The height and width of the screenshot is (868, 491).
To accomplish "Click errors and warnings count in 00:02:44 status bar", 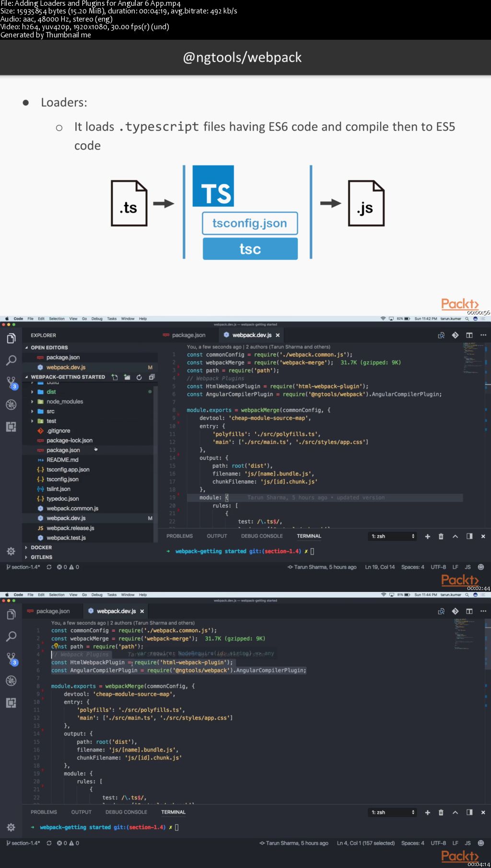I will pyautogui.click(x=68, y=567).
